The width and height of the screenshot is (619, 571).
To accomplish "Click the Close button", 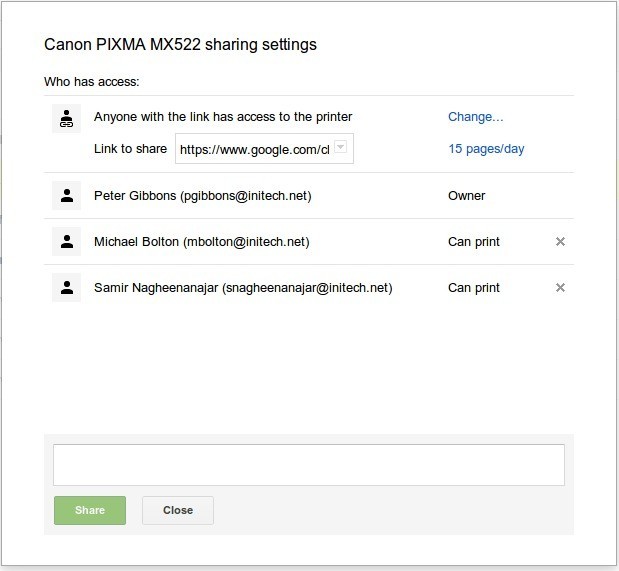I will point(178,510).
